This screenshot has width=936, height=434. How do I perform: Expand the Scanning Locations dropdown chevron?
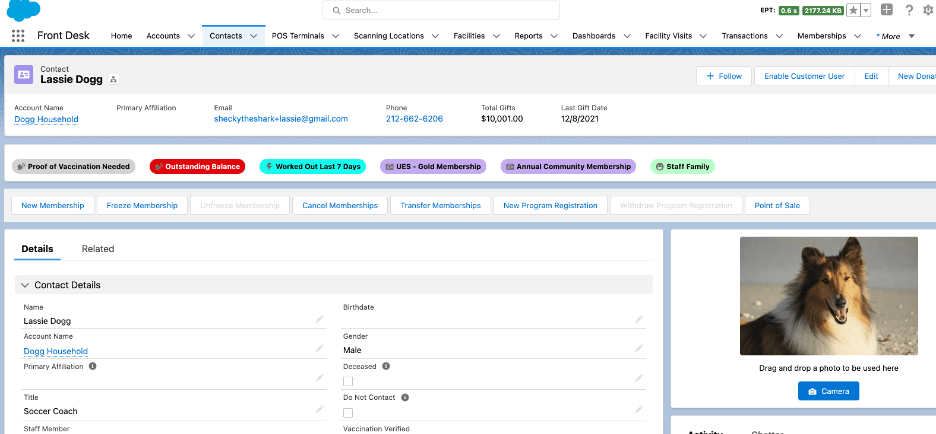(435, 36)
